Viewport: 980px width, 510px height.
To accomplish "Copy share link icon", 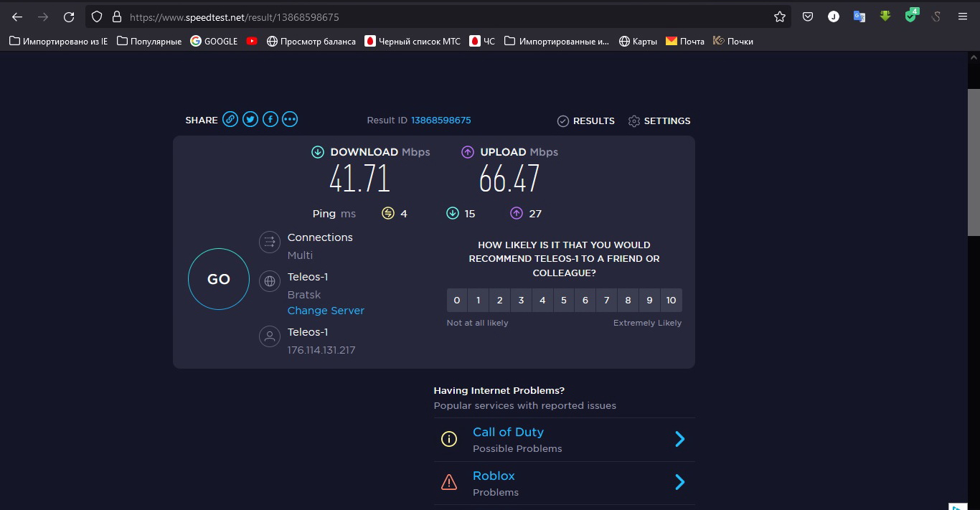I will point(230,120).
